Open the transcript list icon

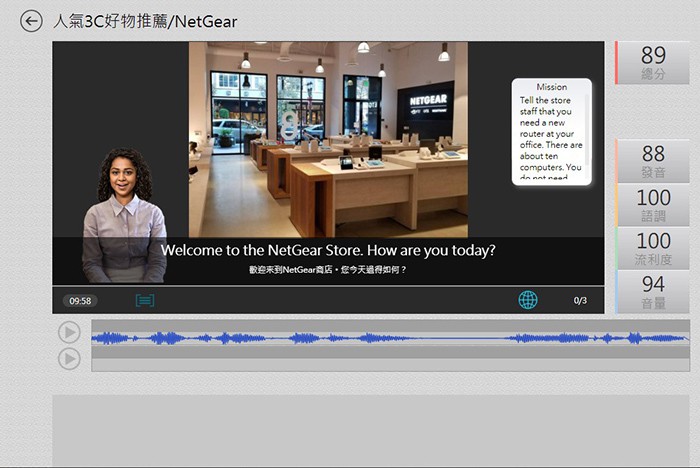click(x=145, y=300)
